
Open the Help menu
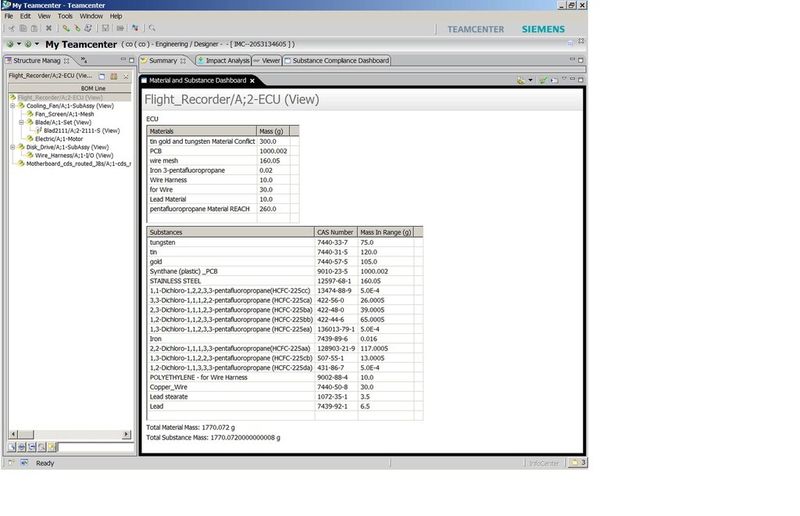pyautogui.click(x=116, y=16)
